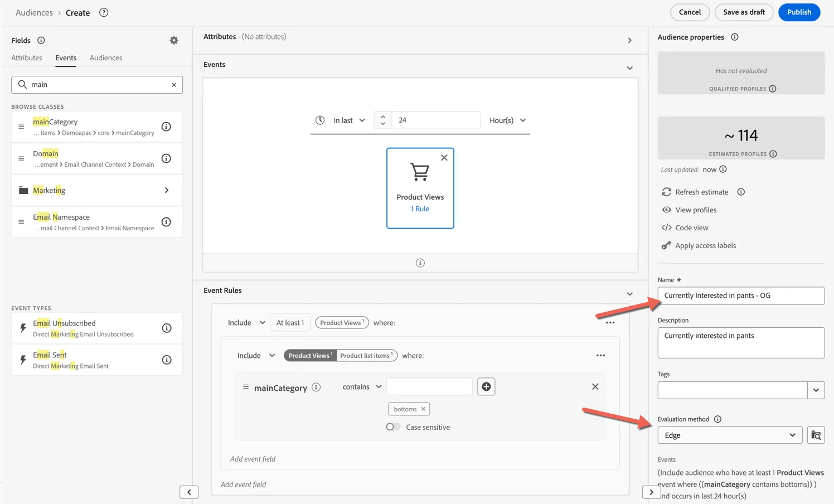
Task: Click the audience Name input field
Action: coord(741,295)
